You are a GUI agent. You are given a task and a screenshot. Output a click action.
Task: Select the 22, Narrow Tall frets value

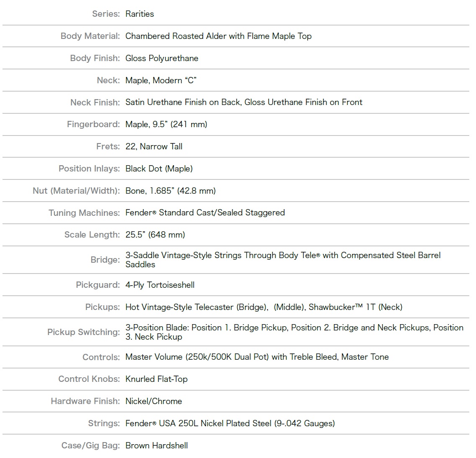click(154, 146)
